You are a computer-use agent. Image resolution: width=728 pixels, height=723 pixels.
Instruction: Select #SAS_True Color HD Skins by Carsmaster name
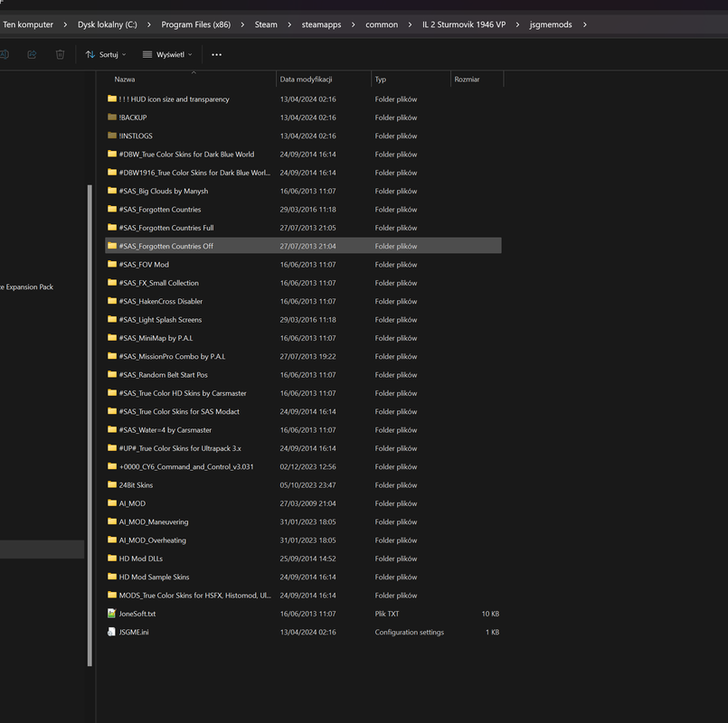click(183, 393)
